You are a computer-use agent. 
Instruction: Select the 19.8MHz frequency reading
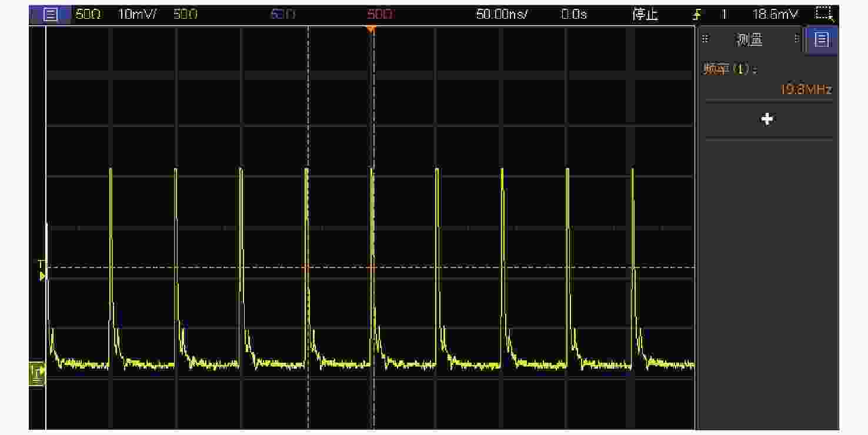point(806,89)
